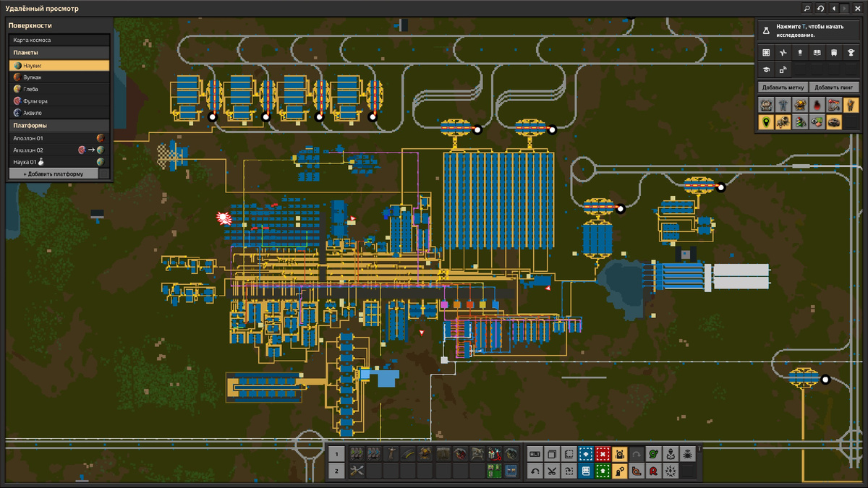Go forward with the right triangle button

pyautogui.click(x=845, y=8)
